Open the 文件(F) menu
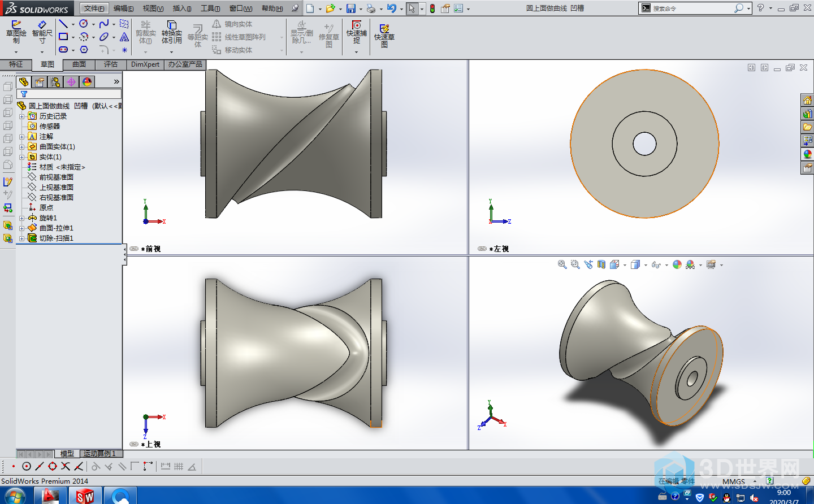 tap(94, 8)
